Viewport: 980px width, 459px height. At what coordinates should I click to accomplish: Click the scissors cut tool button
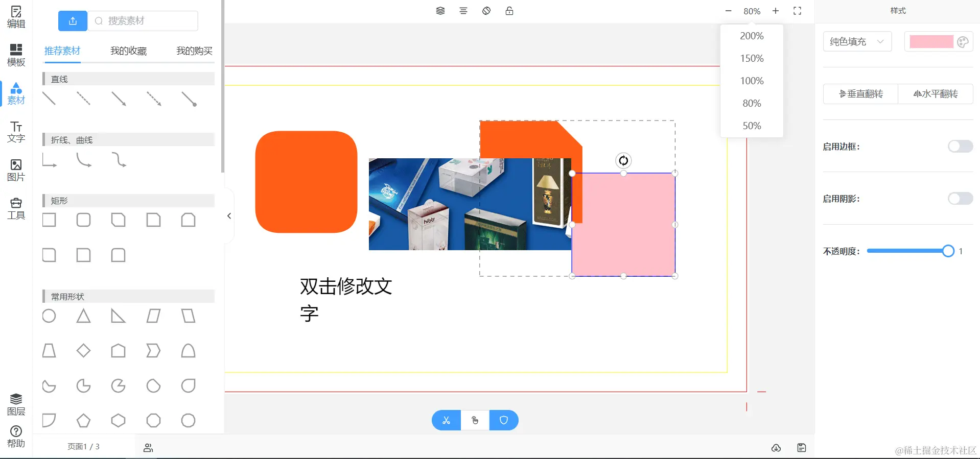pyautogui.click(x=446, y=420)
